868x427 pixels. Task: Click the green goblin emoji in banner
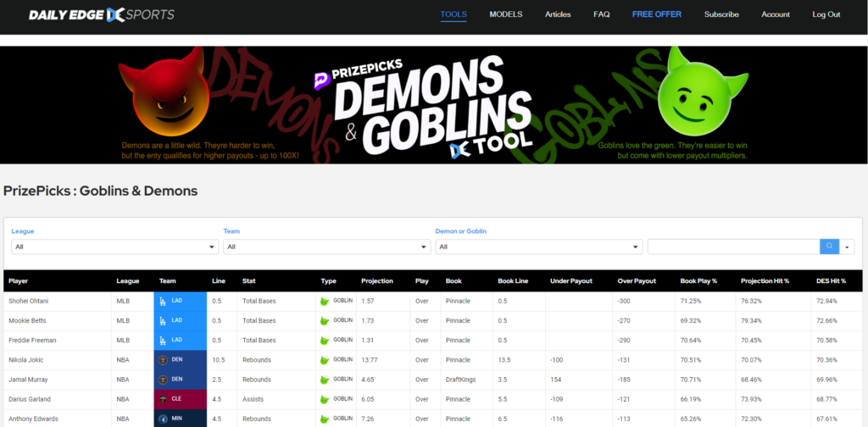coord(703,90)
